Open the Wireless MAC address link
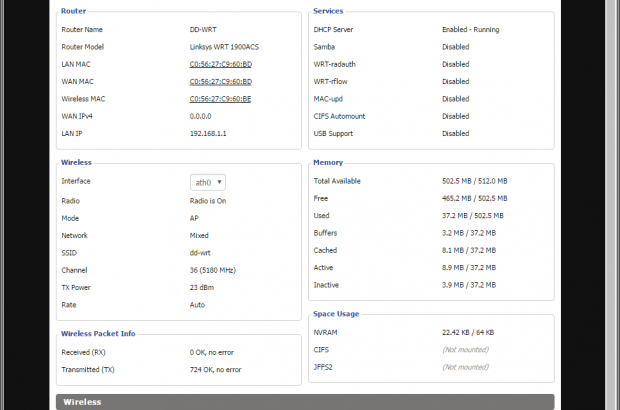 point(220,99)
